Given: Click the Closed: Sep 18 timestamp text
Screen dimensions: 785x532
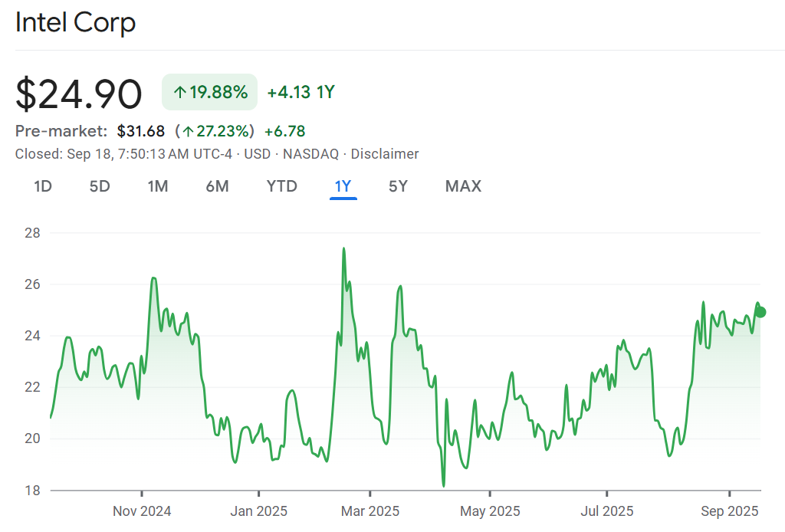Looking at the screenshot, I should click(123, 153).
